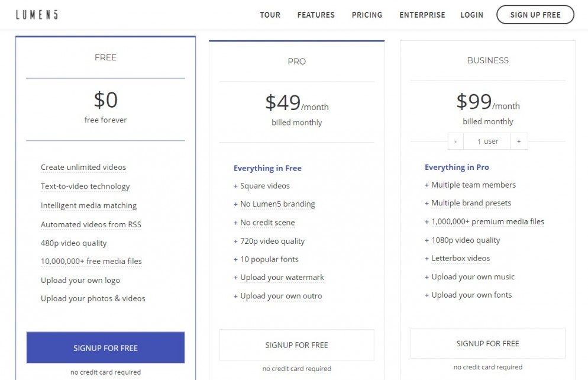Image resolution: width=588 pixels, height=380 pixels.
Task: Sign up for the Business plan
Action: coord(487,343)
